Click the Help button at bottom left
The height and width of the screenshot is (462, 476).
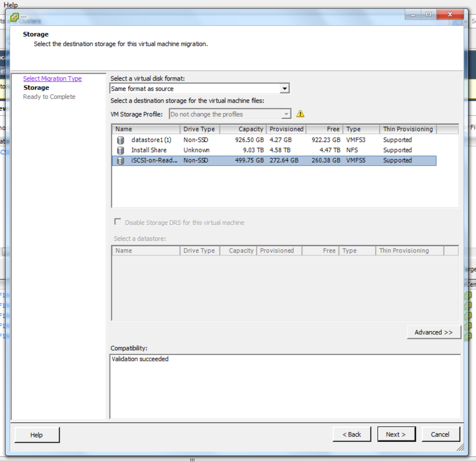(x=37, y=435)
